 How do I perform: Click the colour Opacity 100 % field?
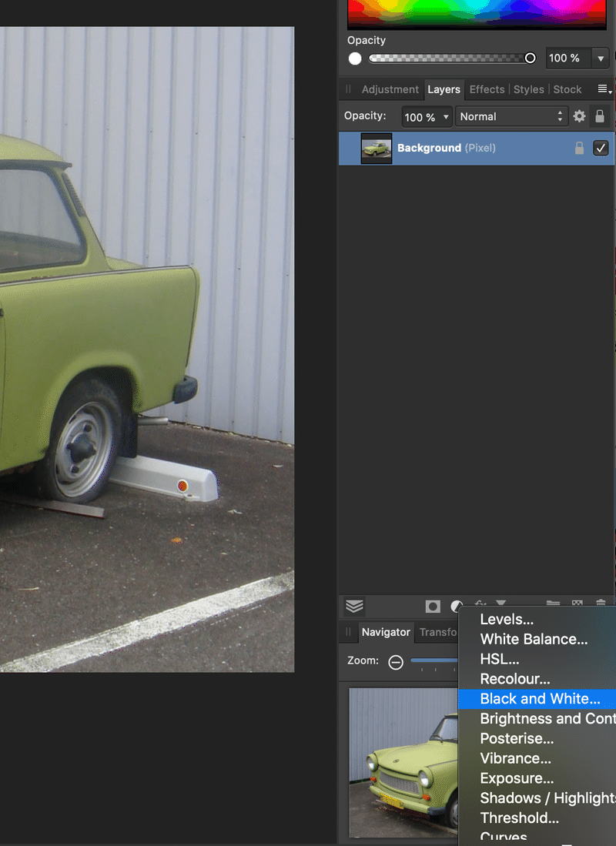568,59
